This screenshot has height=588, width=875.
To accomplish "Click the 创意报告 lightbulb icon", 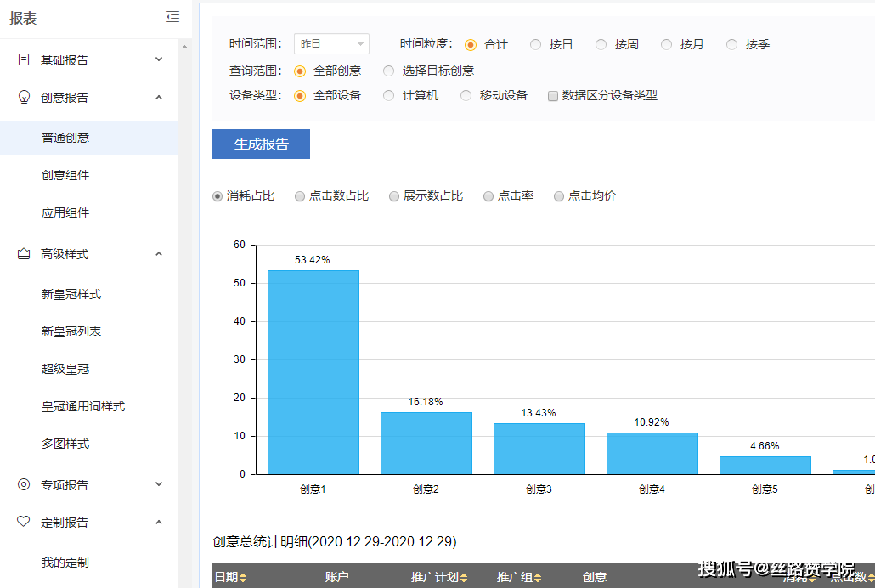I will coord(24,97).
